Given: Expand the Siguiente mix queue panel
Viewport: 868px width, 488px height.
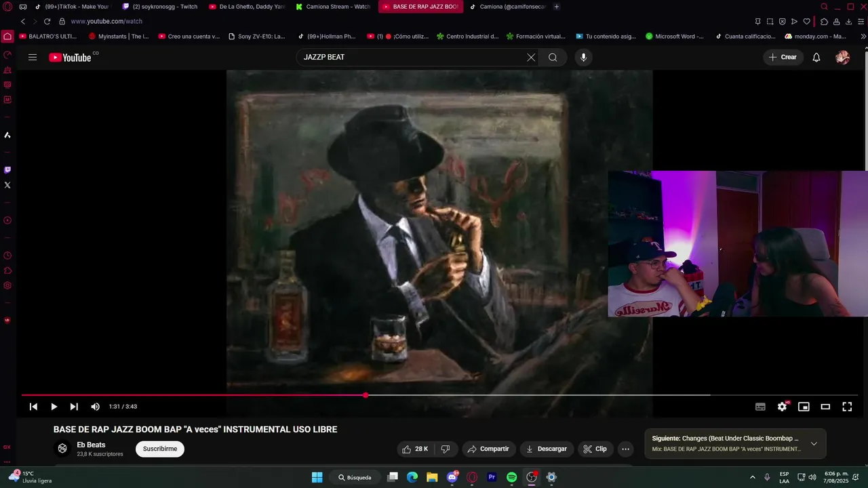Looking at the screenshot, I should 814,444.
